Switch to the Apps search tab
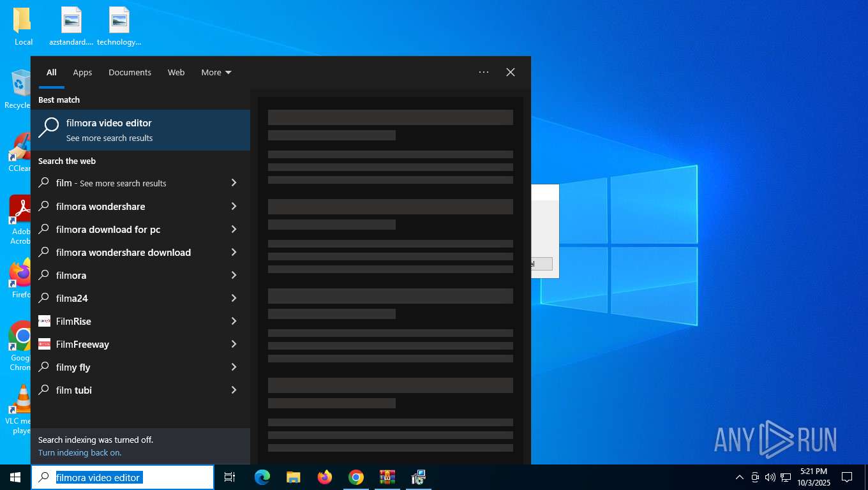 pyautogui.click(x=82, y=73)
